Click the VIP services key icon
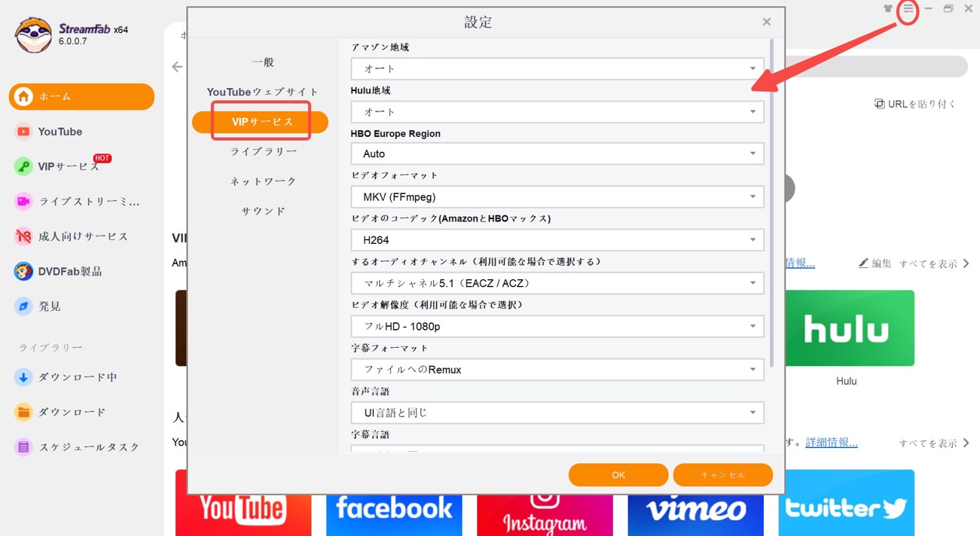This screenshot has width=980, height=536. [23, 166]
